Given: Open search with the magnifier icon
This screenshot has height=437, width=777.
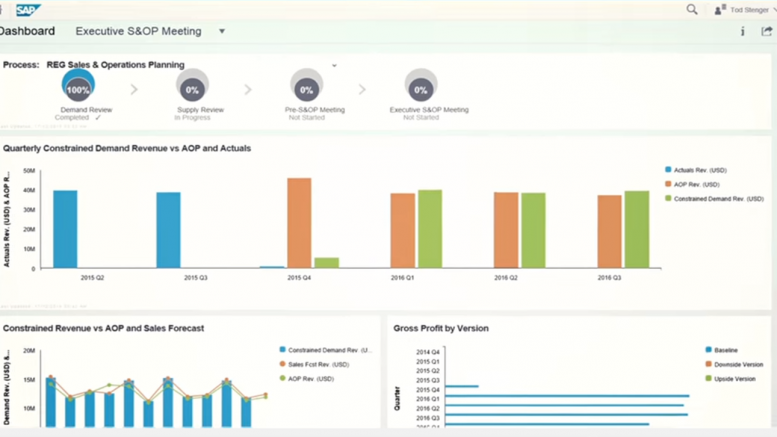Looking at the screenshot, I should click(692, 10).
